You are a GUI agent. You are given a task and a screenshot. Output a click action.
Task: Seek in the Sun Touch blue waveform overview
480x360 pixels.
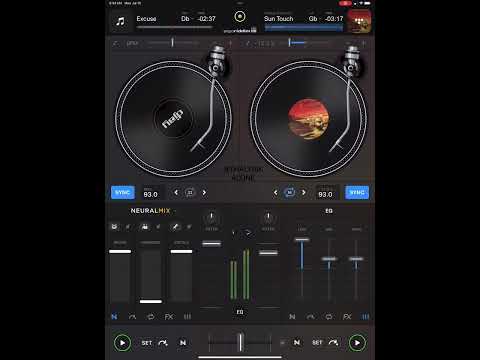pyautogui.click(x=304, y=28)
